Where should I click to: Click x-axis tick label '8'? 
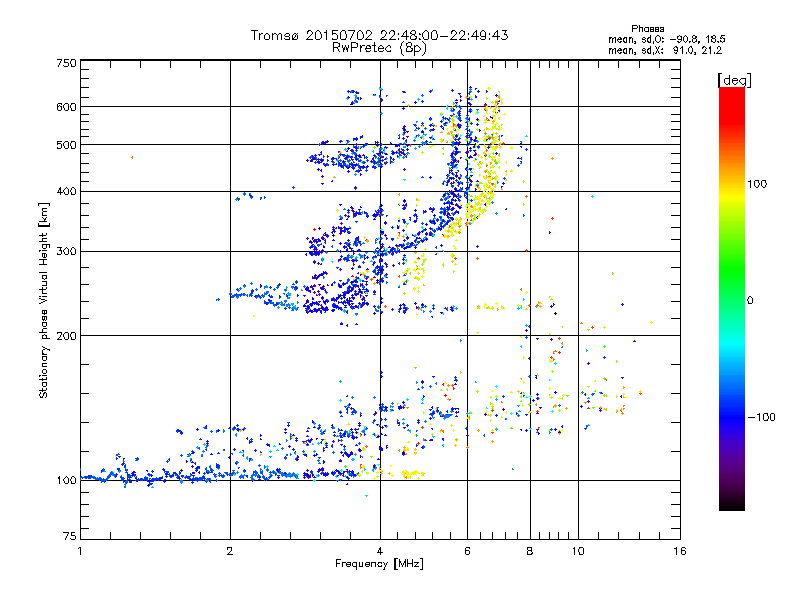[530, 551]
